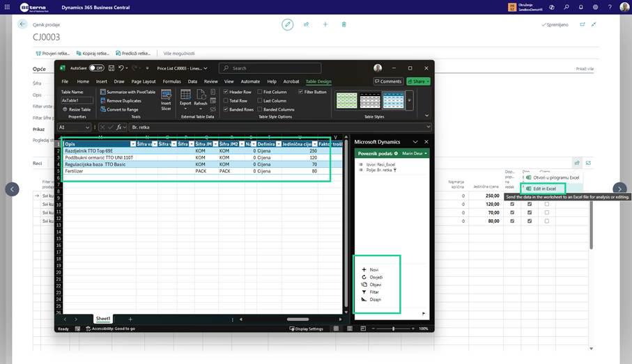Open the settings gear in Business Central header
The width and height of the screenshot is (632, 364).
pos(595,7)
